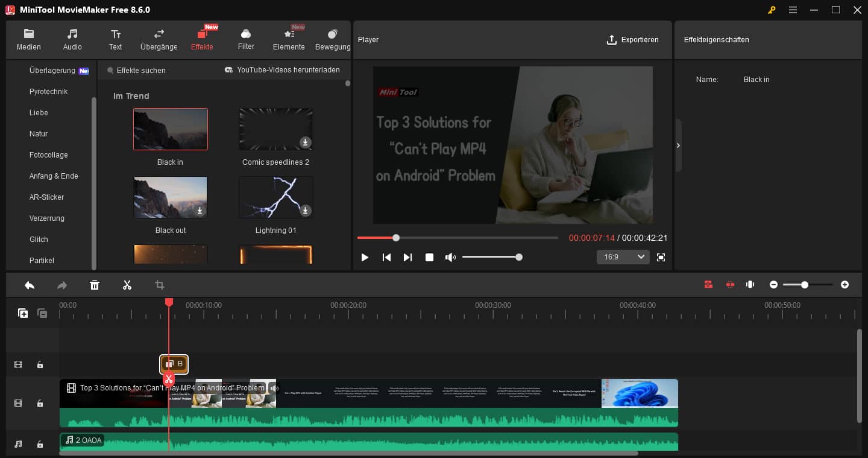Toggle lock on the main video track

pyautogui.click(x=40, y=403)
